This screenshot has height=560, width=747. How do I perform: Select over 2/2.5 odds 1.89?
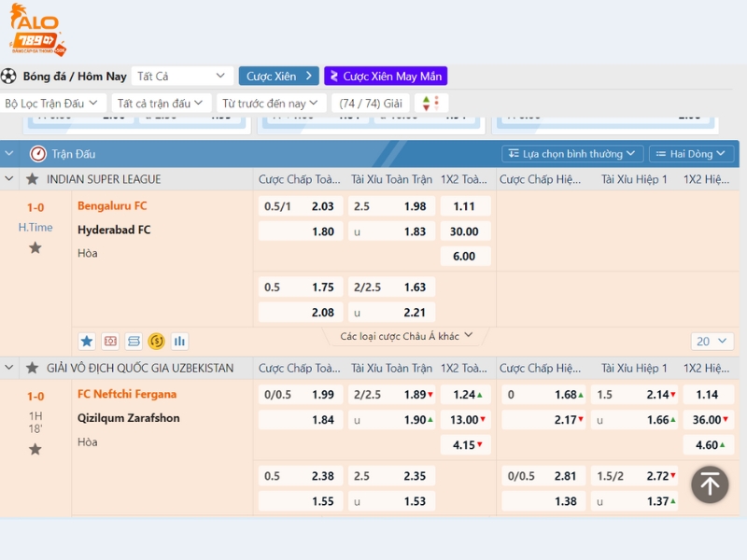[x=391, y=394]
